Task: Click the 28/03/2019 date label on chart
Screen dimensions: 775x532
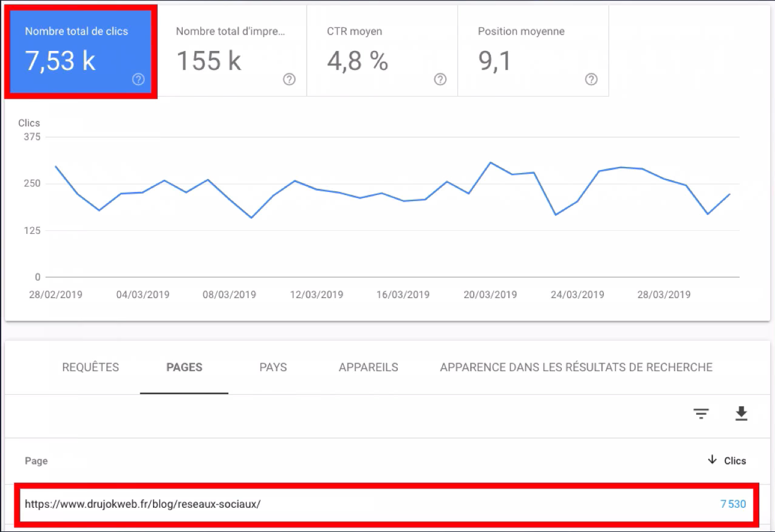Action: 664,295
